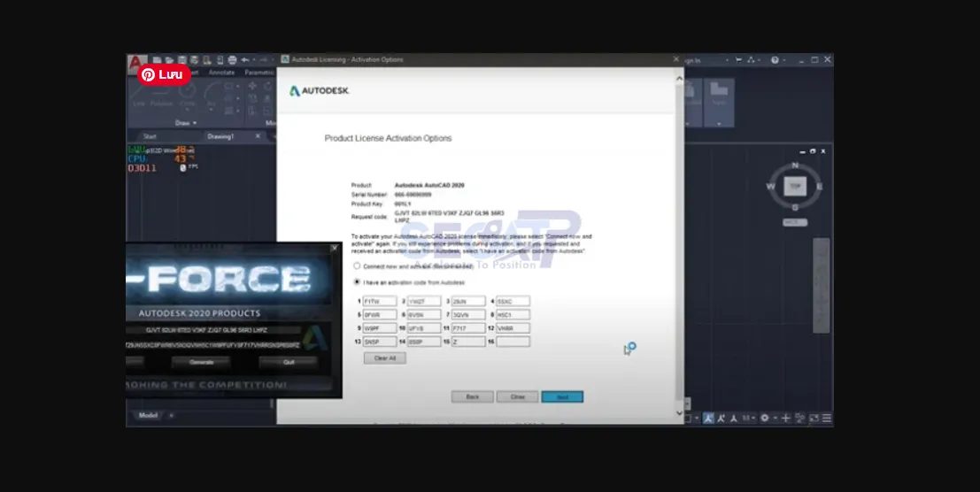Click activation code field 4
The height and width of the screenshot is (492, 980).
(x=513, y=302)
